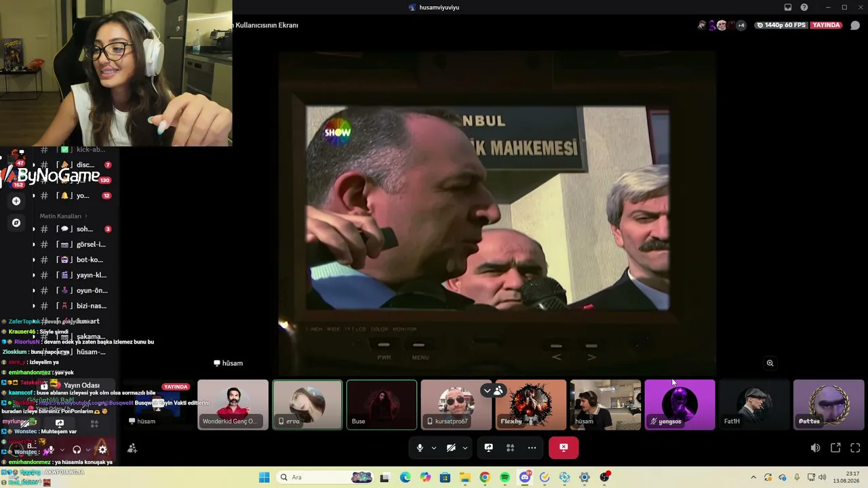The height and width of the screenshot is (488, 868).
Task: Collapse Metin Kanalları category
Action: click(63, 216)
